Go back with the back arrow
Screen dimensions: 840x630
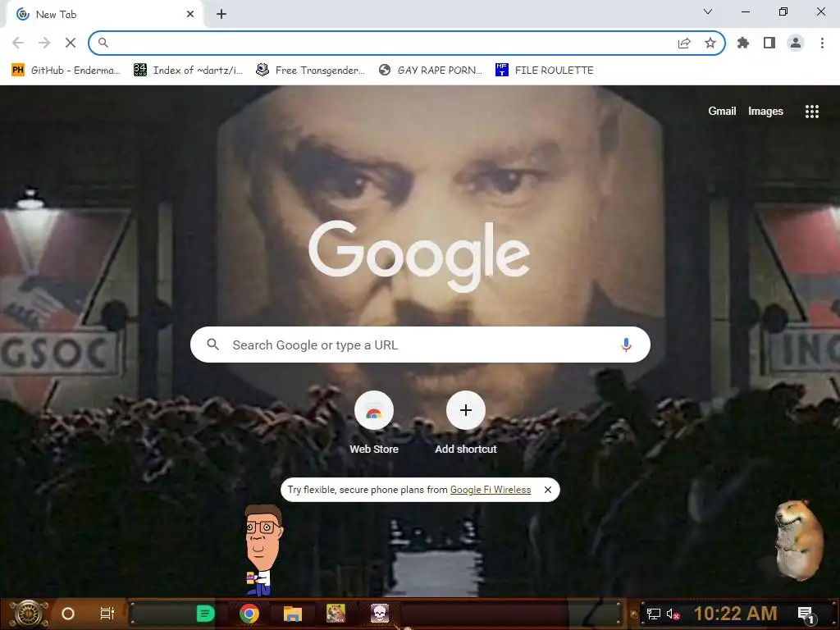tap(18, 43)
